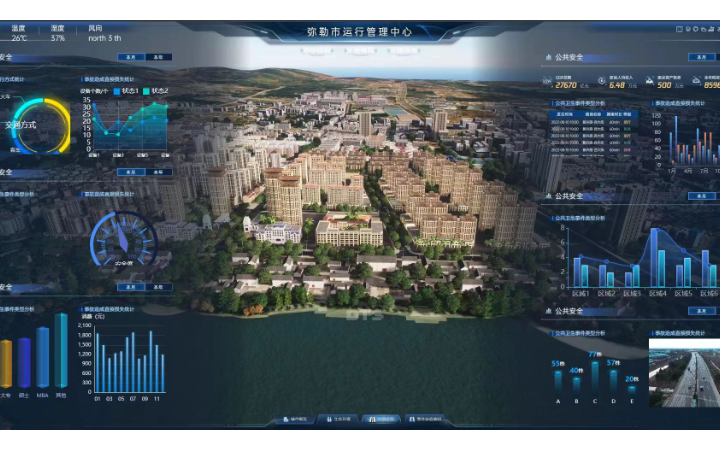Click the GDP icon beside the 27670 value
This screenshot has width=720, height=450.
[x=547, y=81]
